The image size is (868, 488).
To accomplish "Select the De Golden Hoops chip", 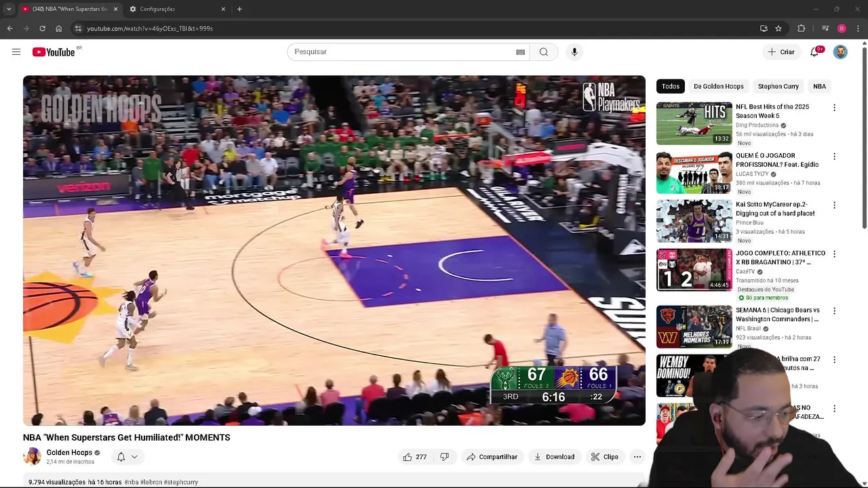I will click(x=718, y=86).
